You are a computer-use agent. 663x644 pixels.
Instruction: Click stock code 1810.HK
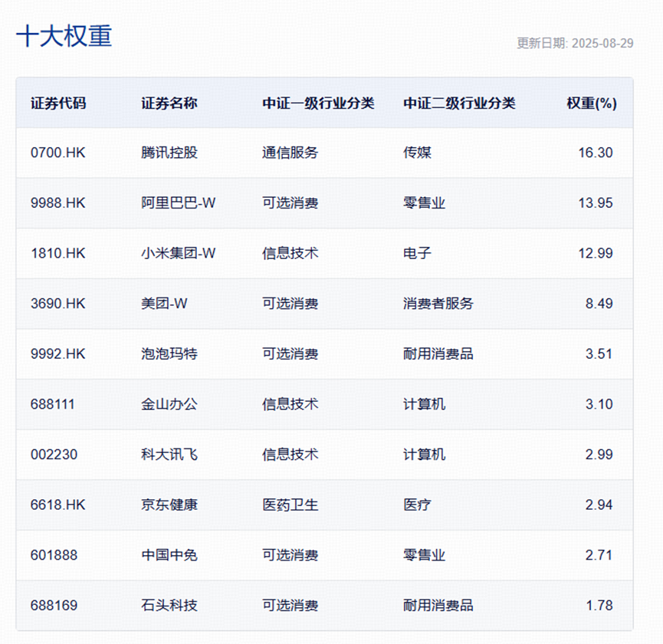pos(58,253)
